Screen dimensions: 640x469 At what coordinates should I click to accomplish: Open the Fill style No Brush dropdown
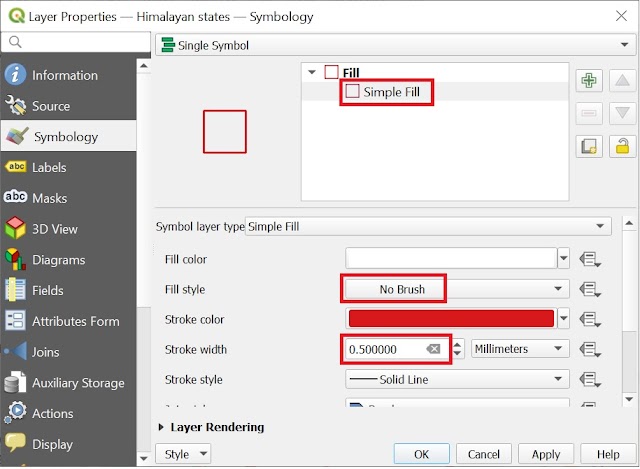pos(457,289)
